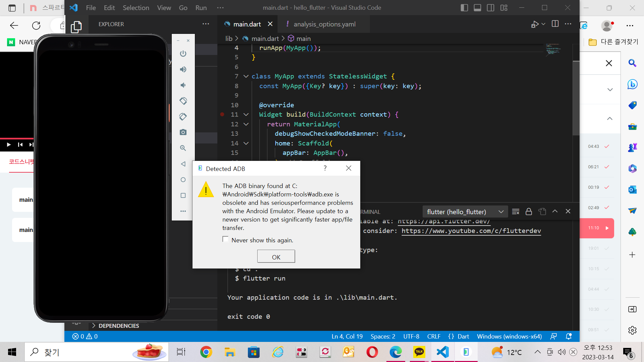The height and width of the screenshot is (362, 644).
Task: Open the Selection menu
Action: 136,8
